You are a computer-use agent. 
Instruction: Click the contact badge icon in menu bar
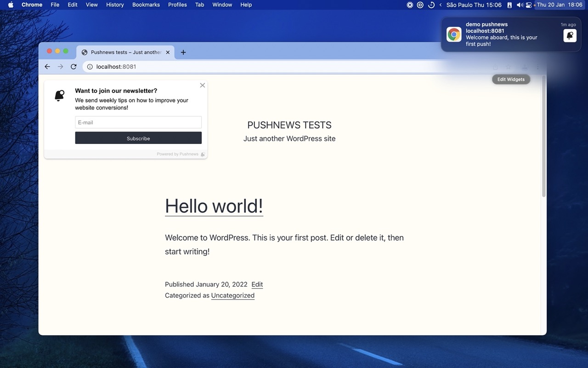click(509, 5)
